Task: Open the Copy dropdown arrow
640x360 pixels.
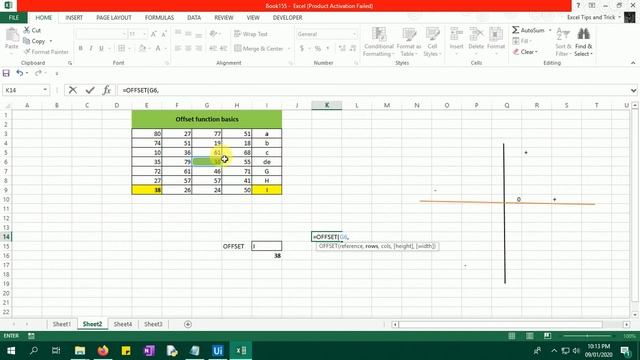Action: coord(51,41)
